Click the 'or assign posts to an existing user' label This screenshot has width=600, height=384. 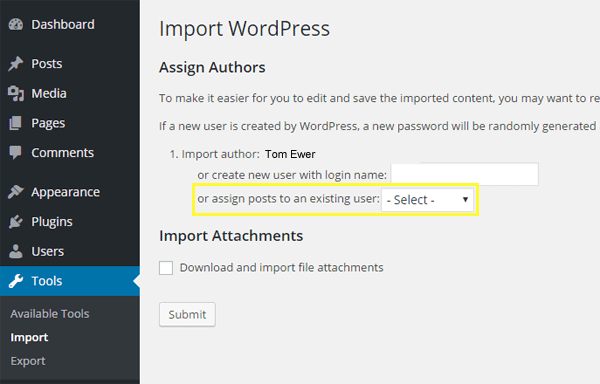tap(288, 199)
